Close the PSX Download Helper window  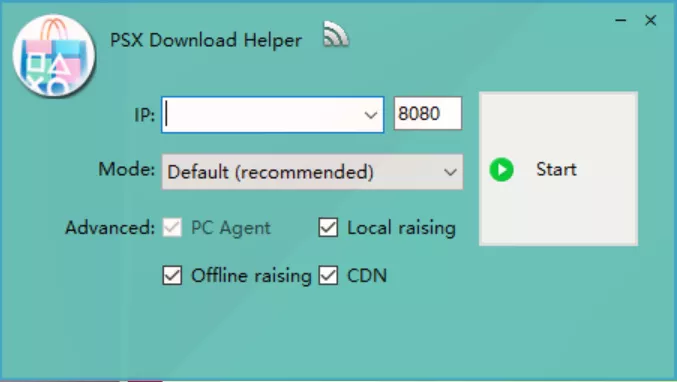click(x=650, y=20)
